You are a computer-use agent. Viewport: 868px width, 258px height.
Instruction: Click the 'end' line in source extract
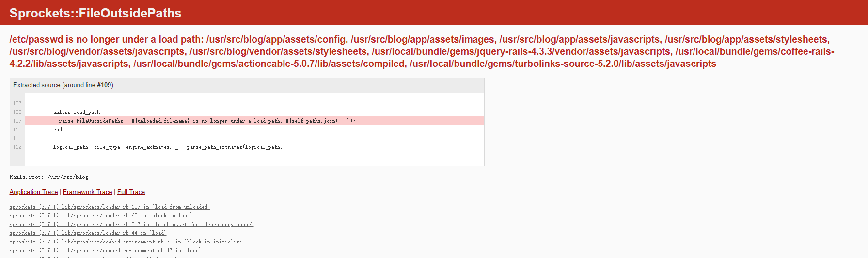58,129
